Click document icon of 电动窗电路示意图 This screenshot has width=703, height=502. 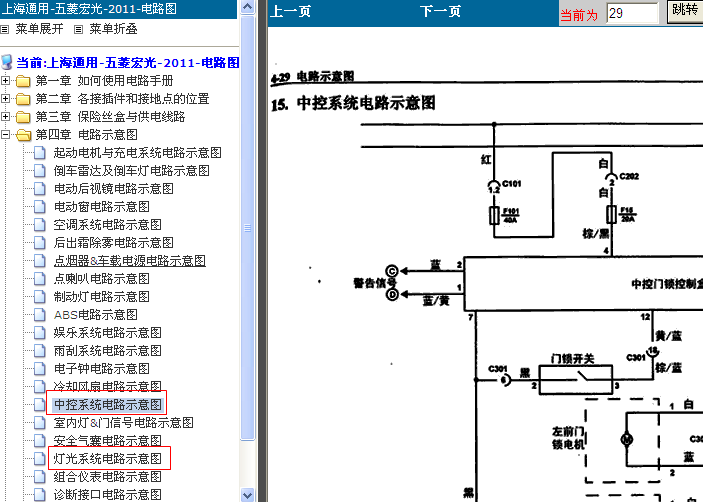tap(40, 207)
